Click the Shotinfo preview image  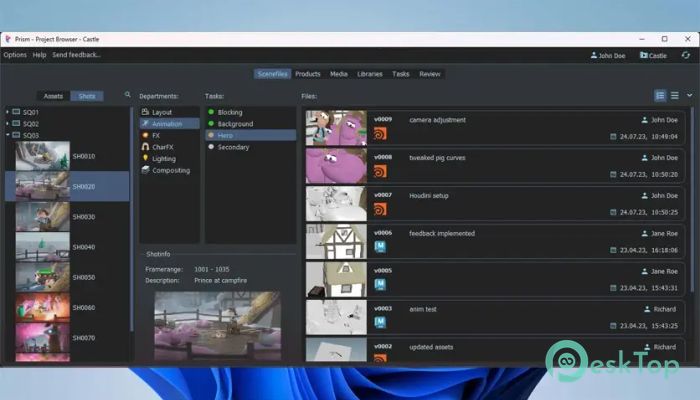[x=218, y=326]
